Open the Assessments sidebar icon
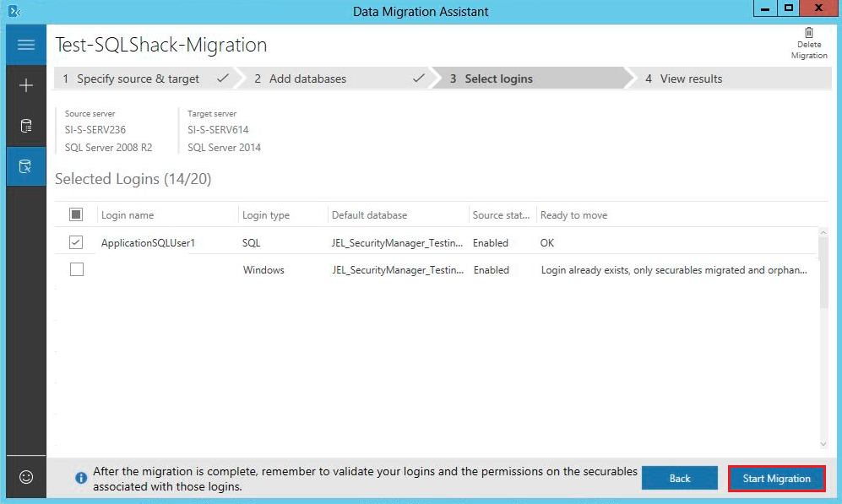Screen dimensions: 842x504 26,127
